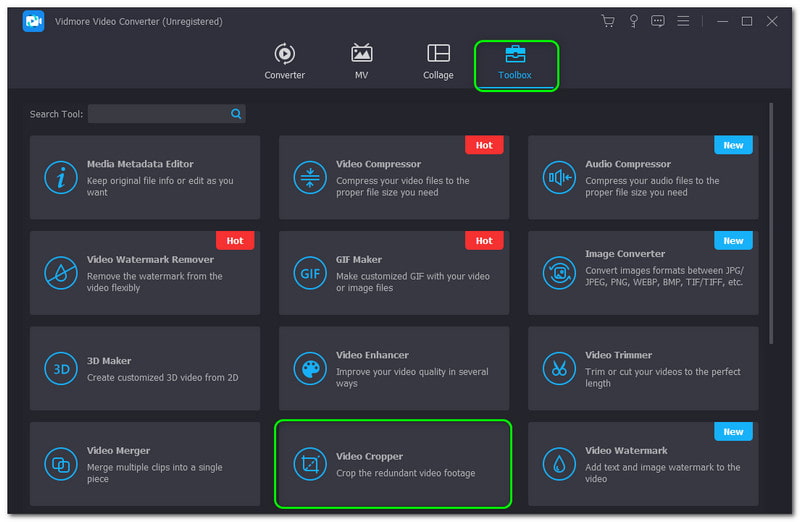Viewport: 800px width, 522px height.
Task: Switch to the MV tab
Action: pyautogui.click(x=361, y=62)
